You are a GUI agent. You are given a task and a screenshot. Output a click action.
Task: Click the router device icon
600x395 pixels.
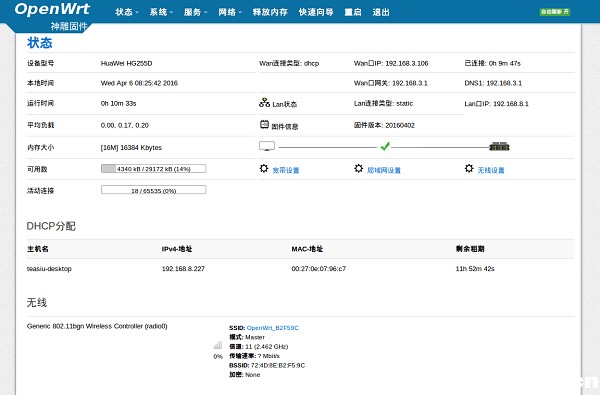499,146
